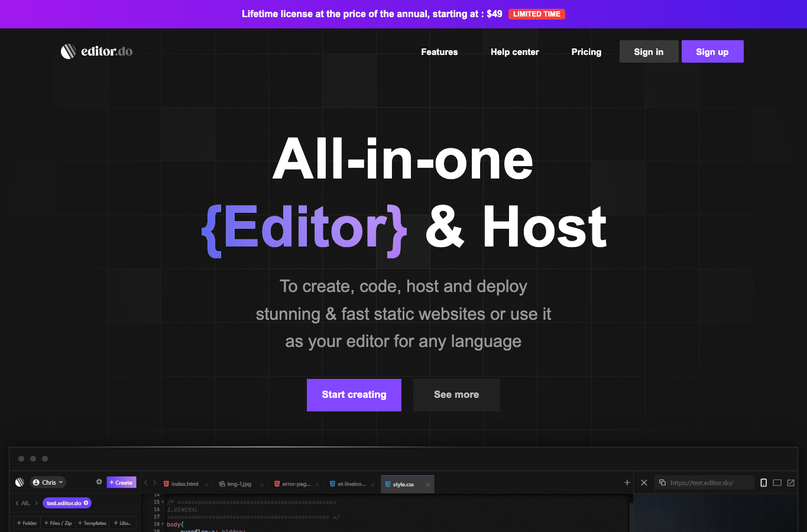Click the + Libs option
The image size is (807, 532).
coord(122,523)
